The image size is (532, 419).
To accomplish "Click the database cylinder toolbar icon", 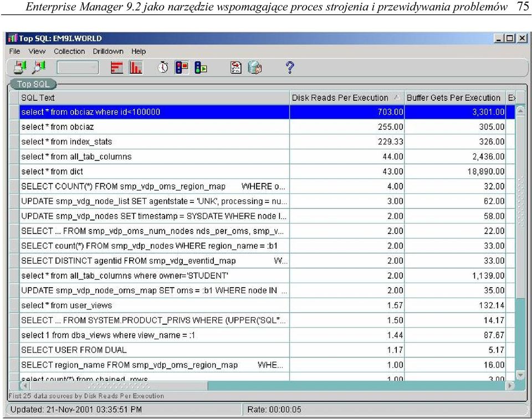I will pyautogui.click(x=255, y=67).
